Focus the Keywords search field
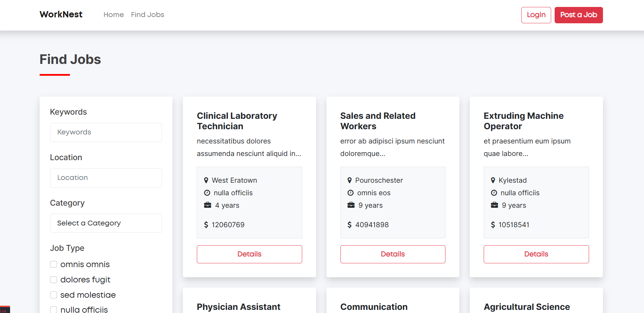 [106, 132]
